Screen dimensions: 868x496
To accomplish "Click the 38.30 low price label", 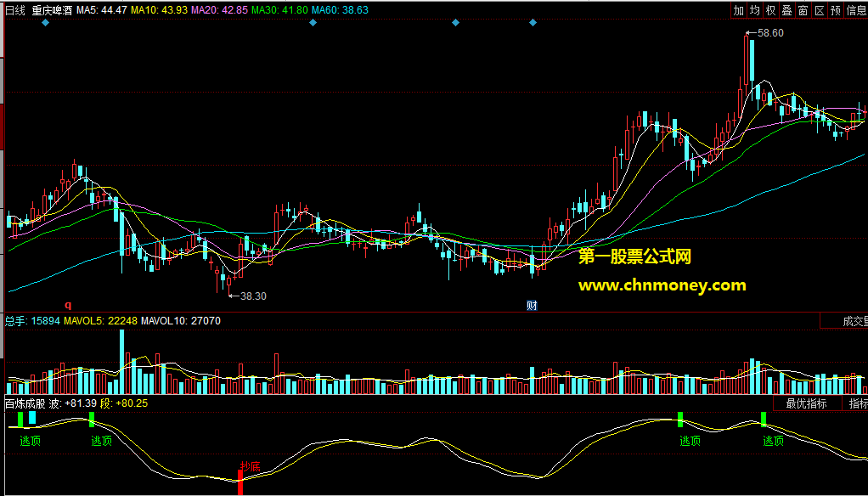I will (x=254, y=296).
